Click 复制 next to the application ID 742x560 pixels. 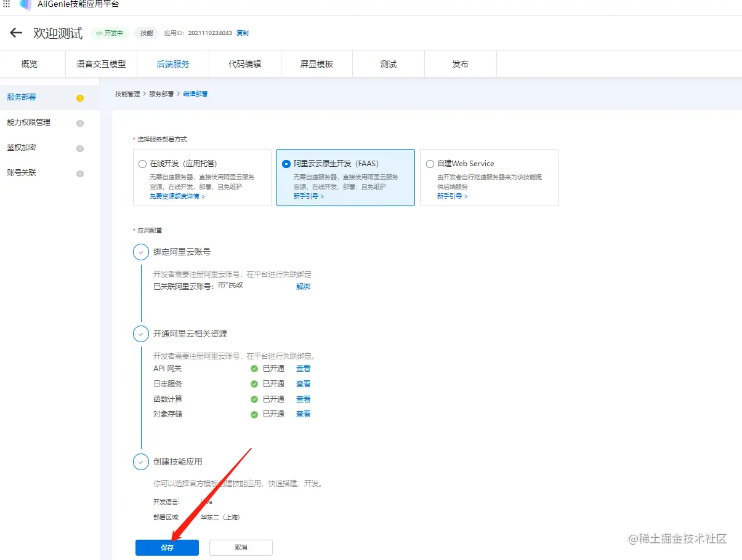(x=243, y=33)
